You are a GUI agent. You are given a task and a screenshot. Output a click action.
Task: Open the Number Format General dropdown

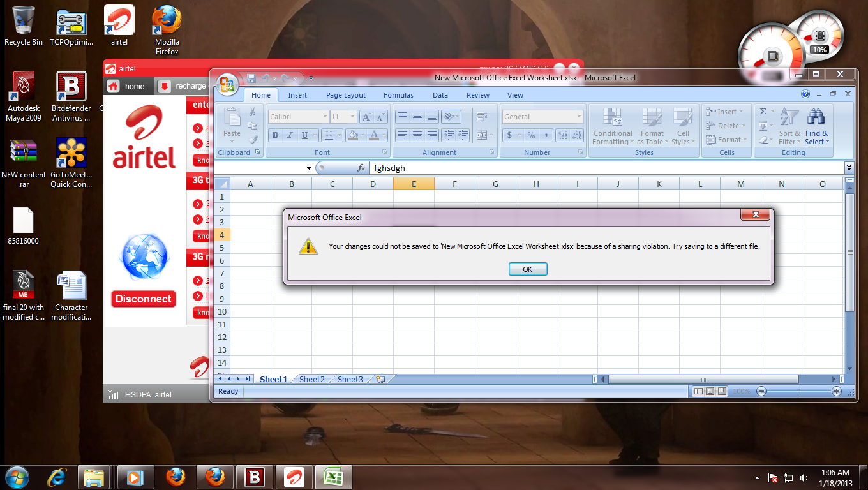(x=579, y=117)
